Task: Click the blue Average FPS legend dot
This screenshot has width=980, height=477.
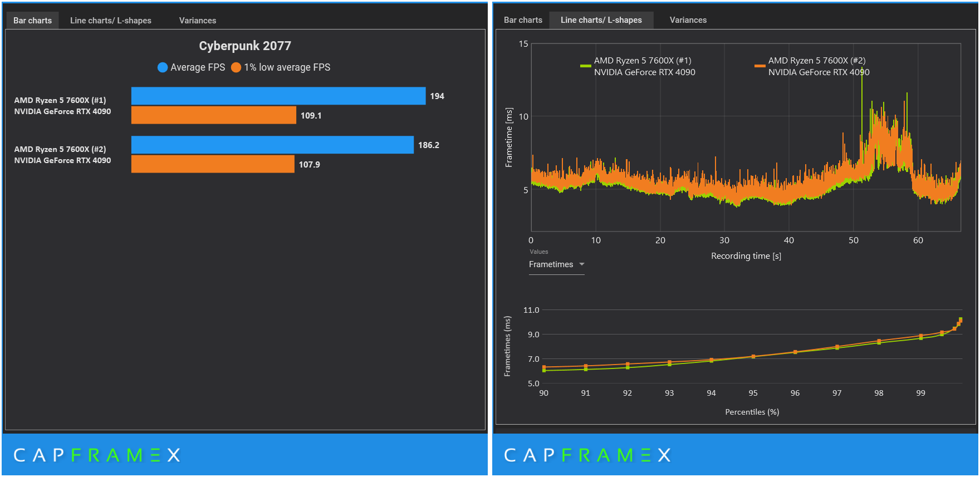Action: 163,67
